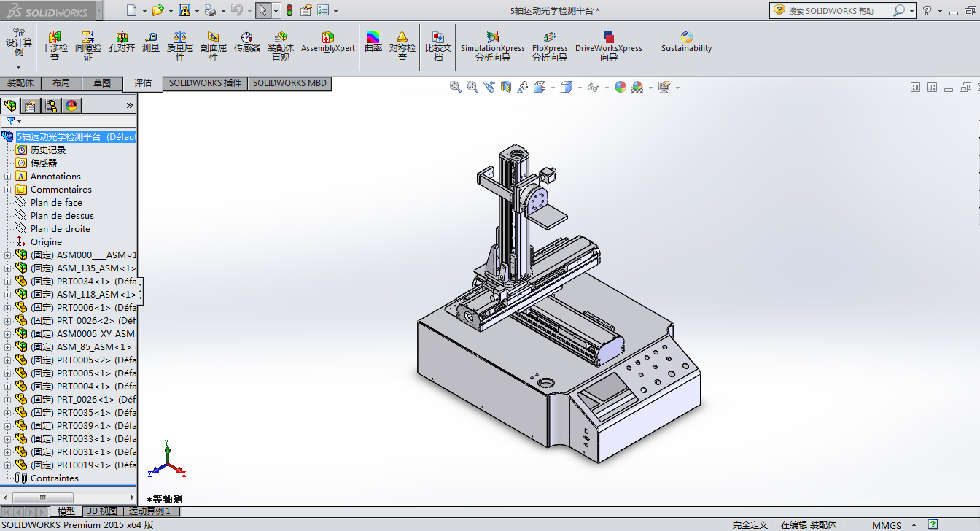Click the Zoom to Fit magnifier icon
Image resolution: width=980 pixels, height=531 pixels.
456,87
